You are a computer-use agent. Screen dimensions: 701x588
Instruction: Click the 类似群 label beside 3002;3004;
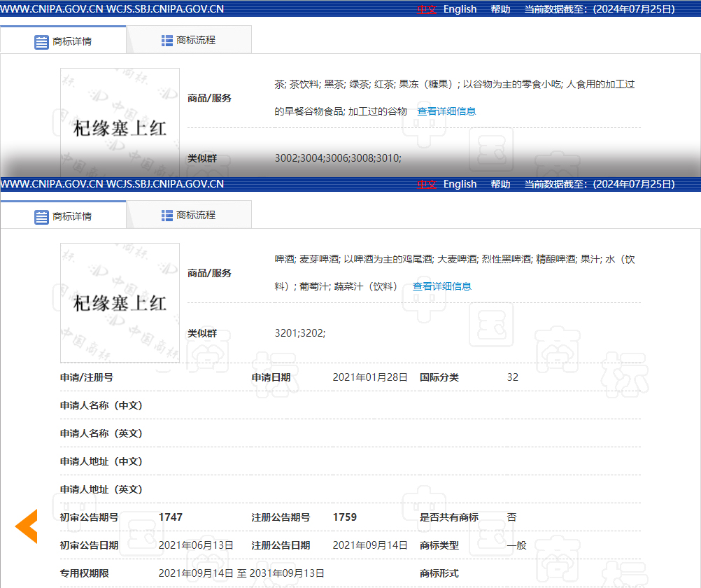[x=202, y=158]
